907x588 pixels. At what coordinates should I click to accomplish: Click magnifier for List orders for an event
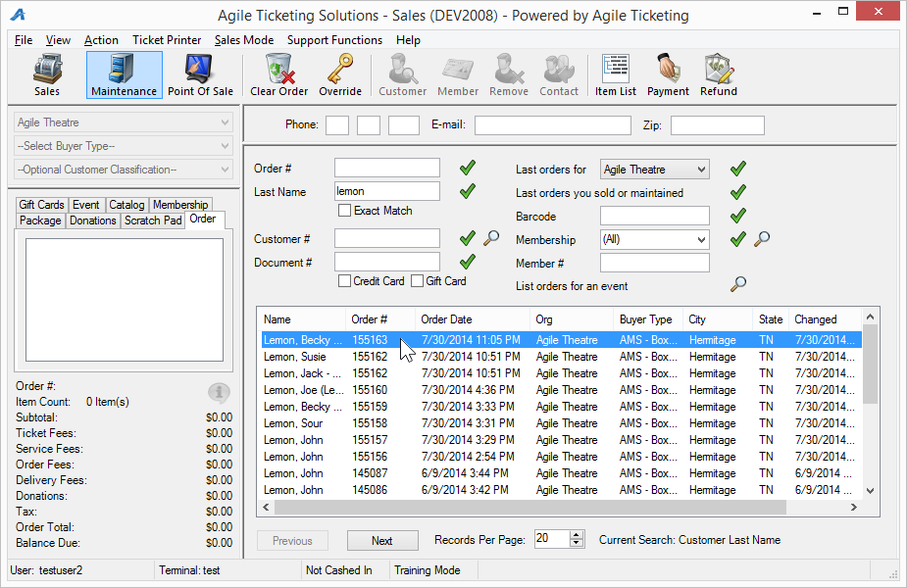[x=738, y=284]
